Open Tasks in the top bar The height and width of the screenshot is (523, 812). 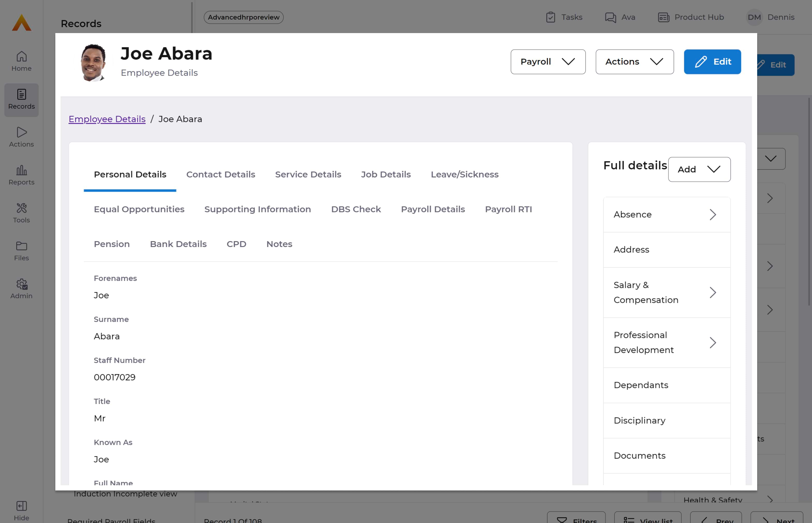564,17
